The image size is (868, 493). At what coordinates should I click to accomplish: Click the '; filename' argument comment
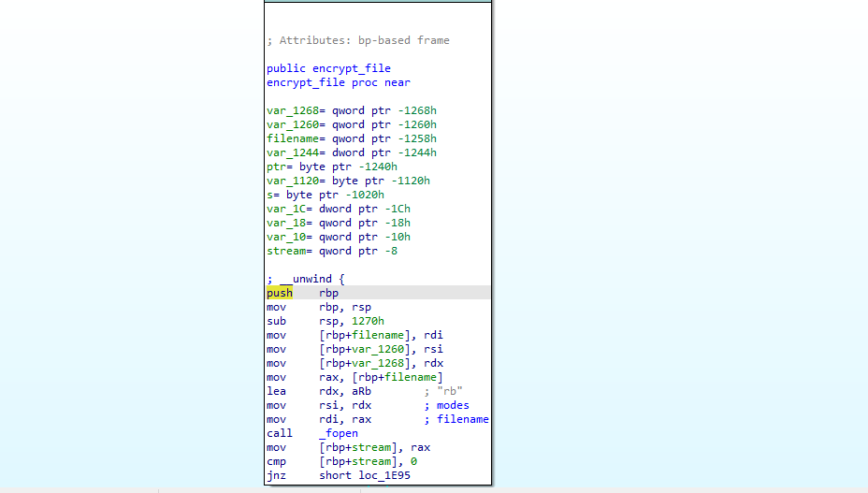pos(456,419)
